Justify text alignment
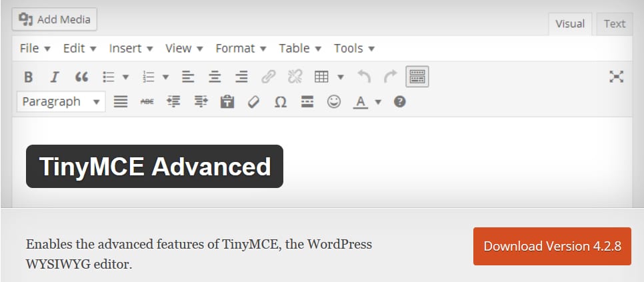Image resolution: width=644 pixels, height=282 pixels. (121, 101)
